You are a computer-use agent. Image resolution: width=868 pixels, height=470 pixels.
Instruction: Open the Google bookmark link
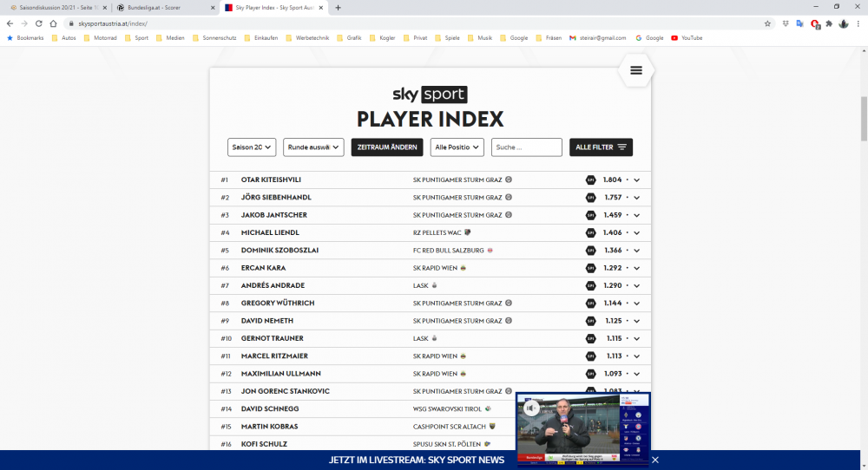click(x=649, y=38)
